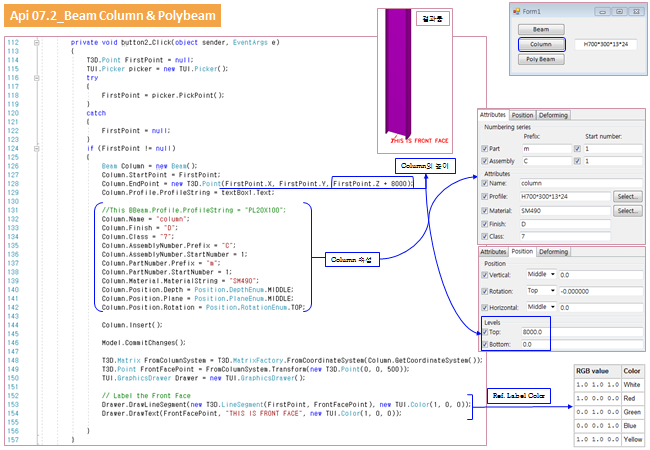
Task: Click Select button next to Profile field
Action: pos(627,197)
